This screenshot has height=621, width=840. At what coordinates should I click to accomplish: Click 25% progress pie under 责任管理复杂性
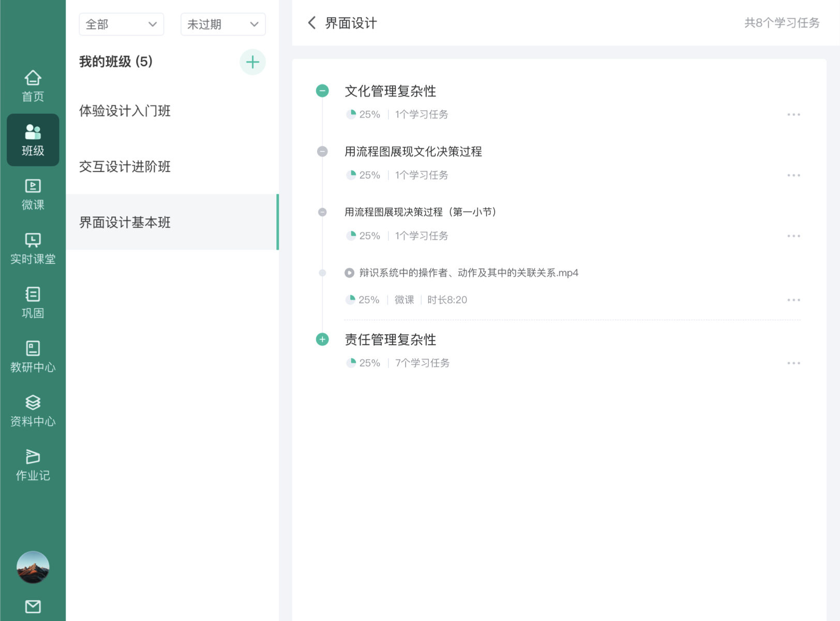[351, 363]
